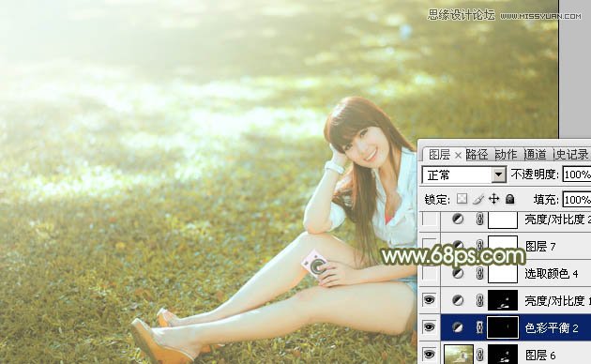
Task: Click adjustment icon of 亮度/对比度 2 layer
Action: coord(458,219)
